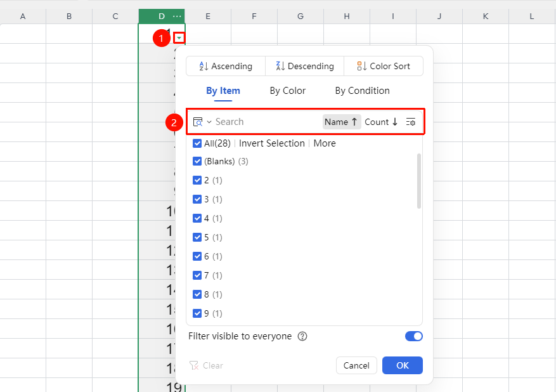Turn off Filter visible to everyone switch

click(x=414, y=336)
